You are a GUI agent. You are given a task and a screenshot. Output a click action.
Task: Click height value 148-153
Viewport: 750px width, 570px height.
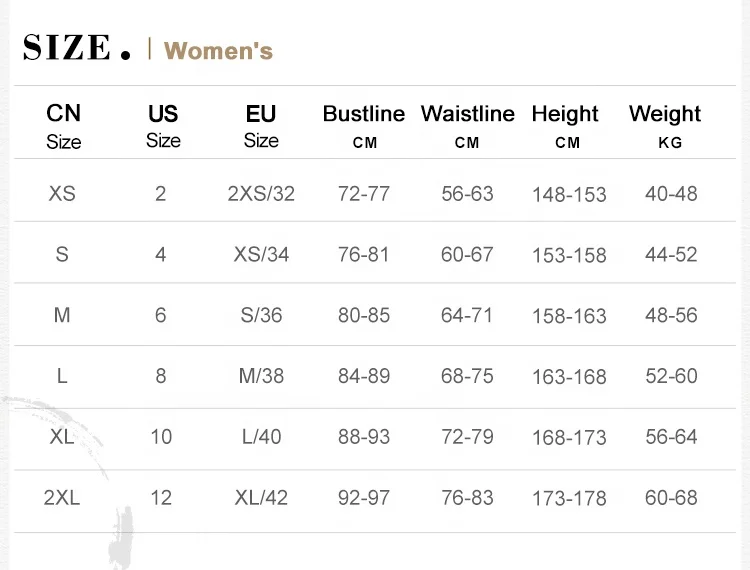tap(569, 194)
